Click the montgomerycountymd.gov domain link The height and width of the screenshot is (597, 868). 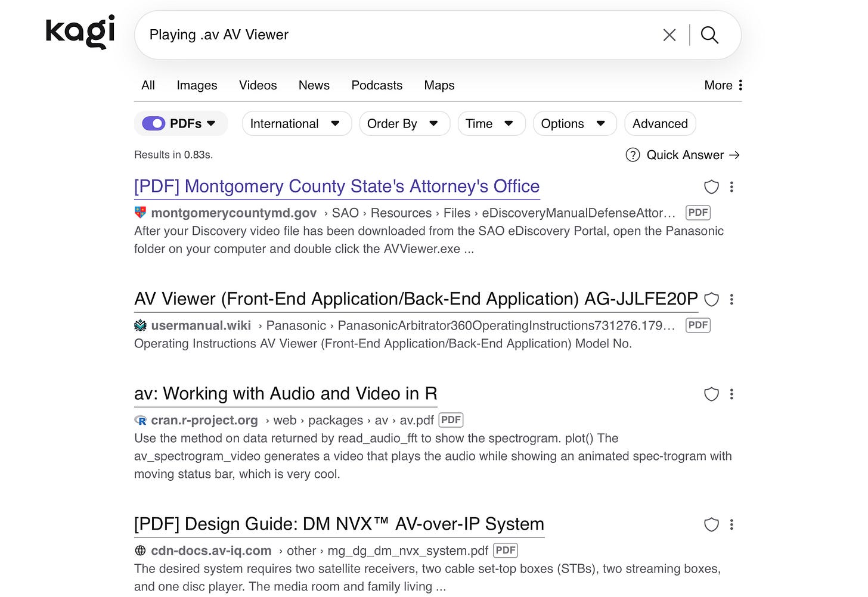point(234,213)
